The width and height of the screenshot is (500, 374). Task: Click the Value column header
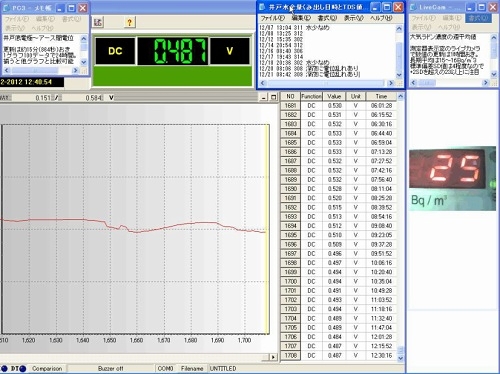click(x=334, y=96)
